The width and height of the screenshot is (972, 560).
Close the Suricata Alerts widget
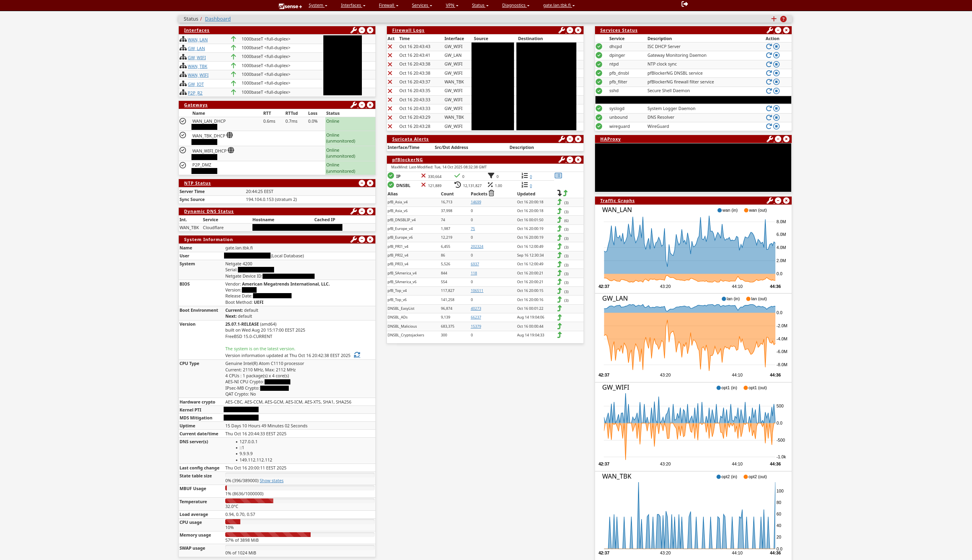(578, 139)
